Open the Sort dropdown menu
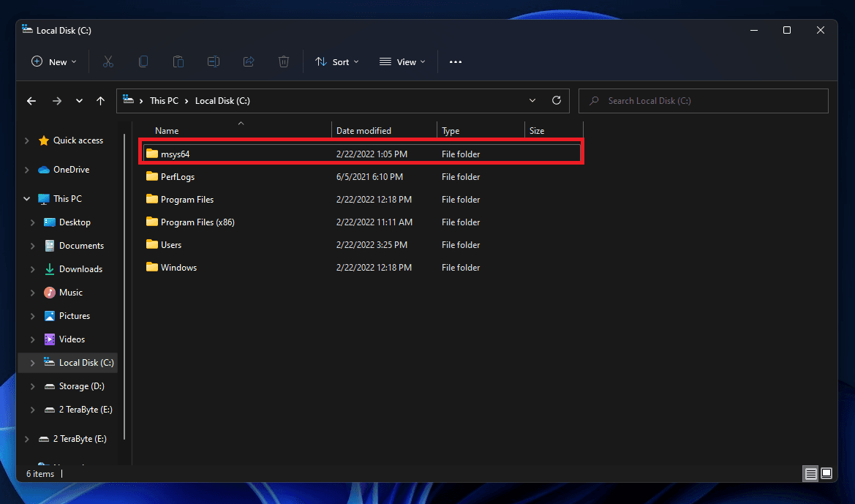This screenshot has height=504, width=855. point(337,61)
